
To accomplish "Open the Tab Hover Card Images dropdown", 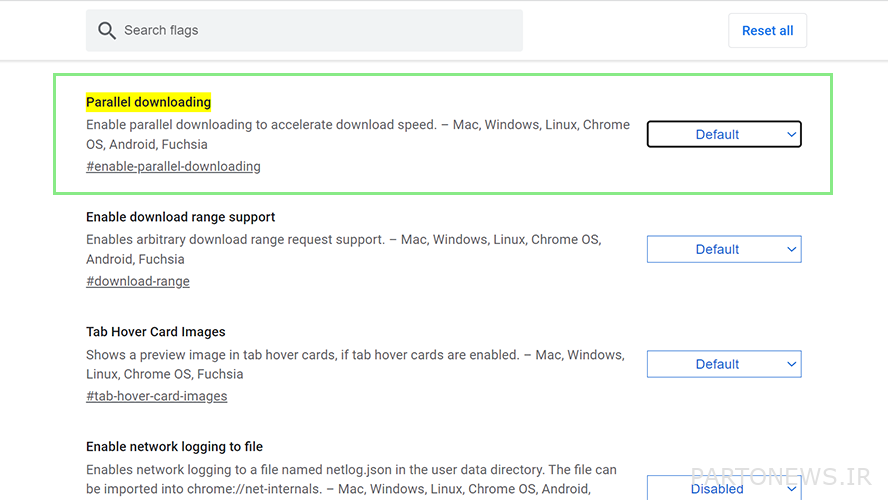I will [x=724, y=364].
